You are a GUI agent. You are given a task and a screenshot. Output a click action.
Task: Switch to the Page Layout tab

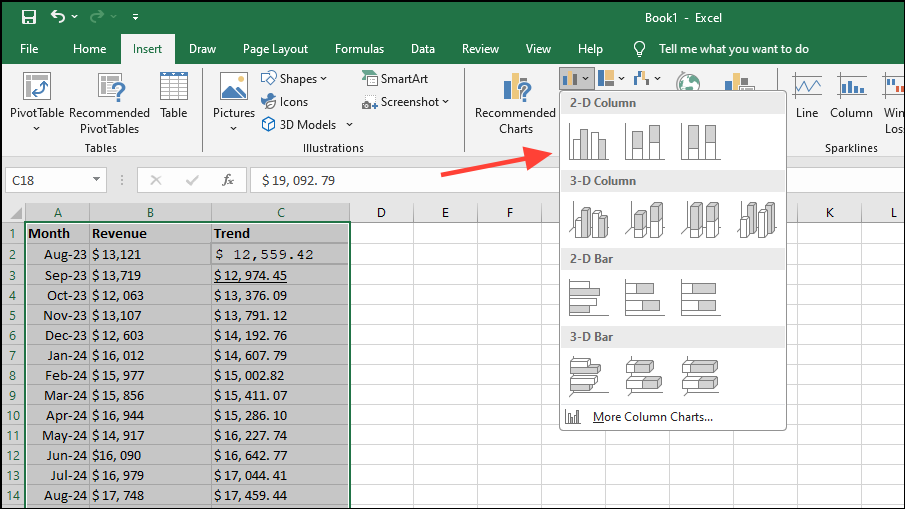(275, 49)
